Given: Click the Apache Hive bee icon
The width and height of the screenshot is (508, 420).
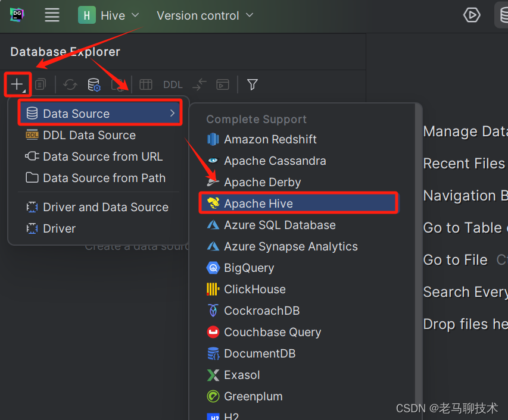Looking at the screenshot, I should coord(213,203).
